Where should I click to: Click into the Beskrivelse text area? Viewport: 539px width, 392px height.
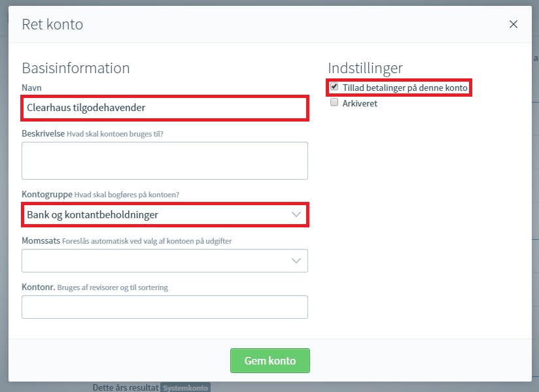tap(165, 161)
